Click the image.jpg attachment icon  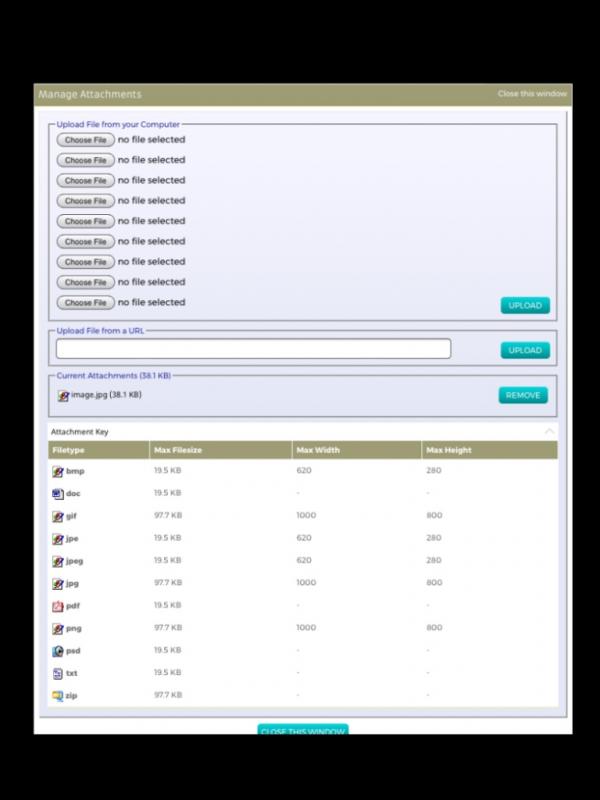coord(63,395)
